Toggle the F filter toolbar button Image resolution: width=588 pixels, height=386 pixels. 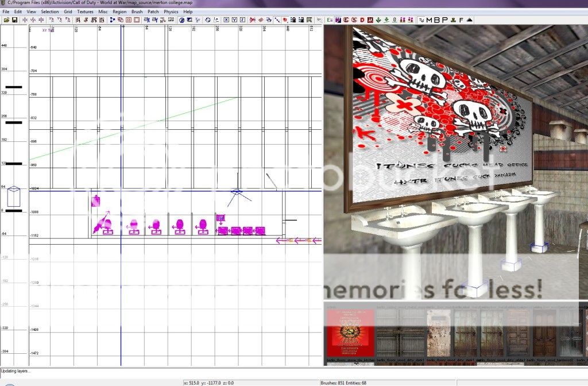(461, 20)
